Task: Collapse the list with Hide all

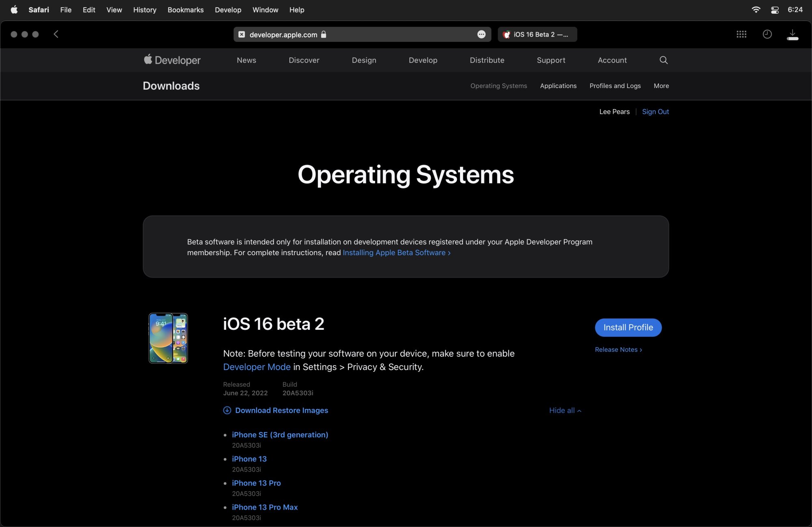Action: pos(565,410)
